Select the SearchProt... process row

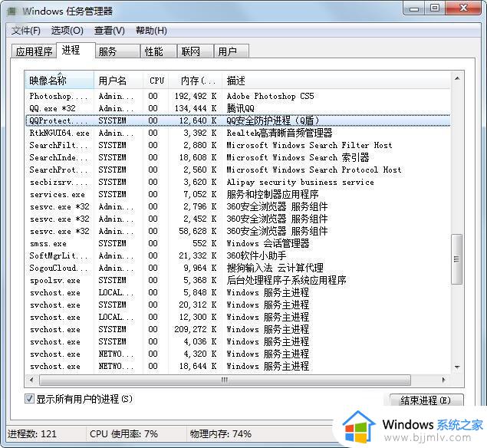click(x=238, y=170)
